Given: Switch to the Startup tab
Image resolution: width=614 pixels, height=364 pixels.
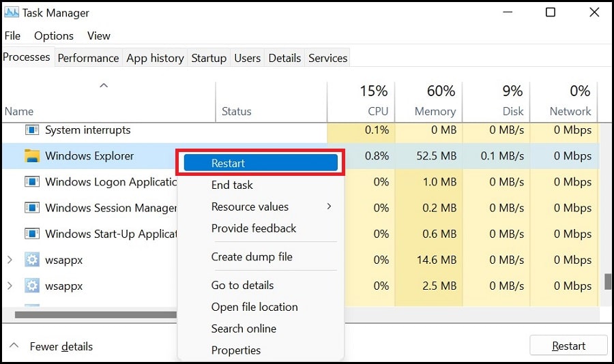Looking at the screenshot, I should (209, 58).
